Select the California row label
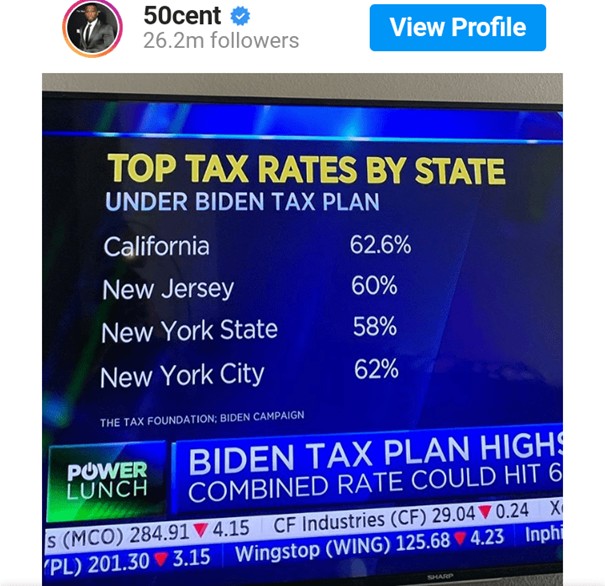 [156, 246]
